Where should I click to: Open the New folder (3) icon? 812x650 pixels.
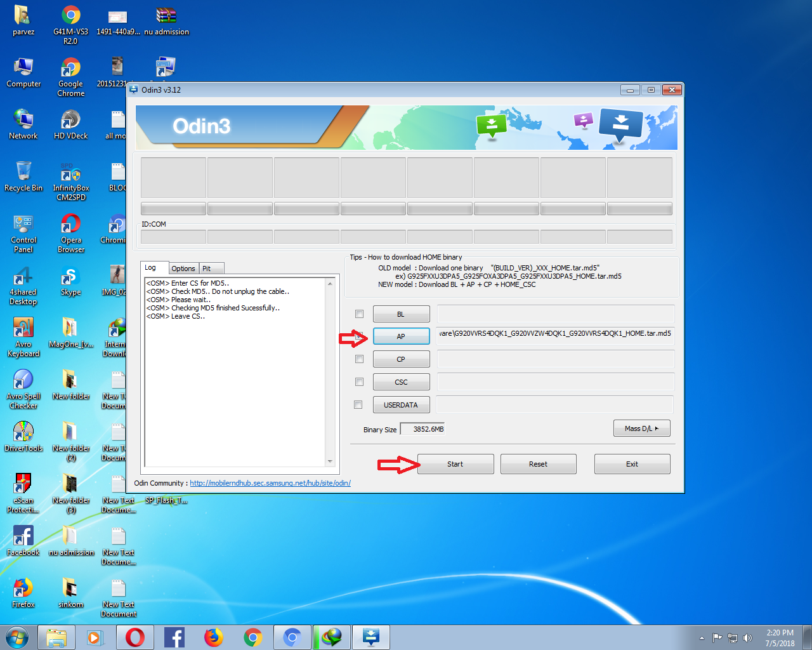click(x=70, y=493)
